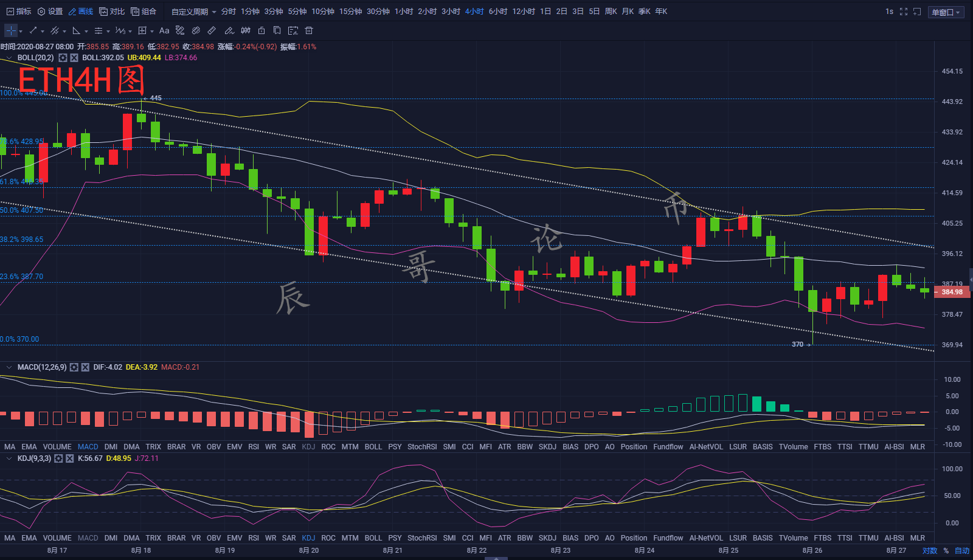Click the current price tag 384.98
This screenshot has height=560, width=973.
point(952,292)
